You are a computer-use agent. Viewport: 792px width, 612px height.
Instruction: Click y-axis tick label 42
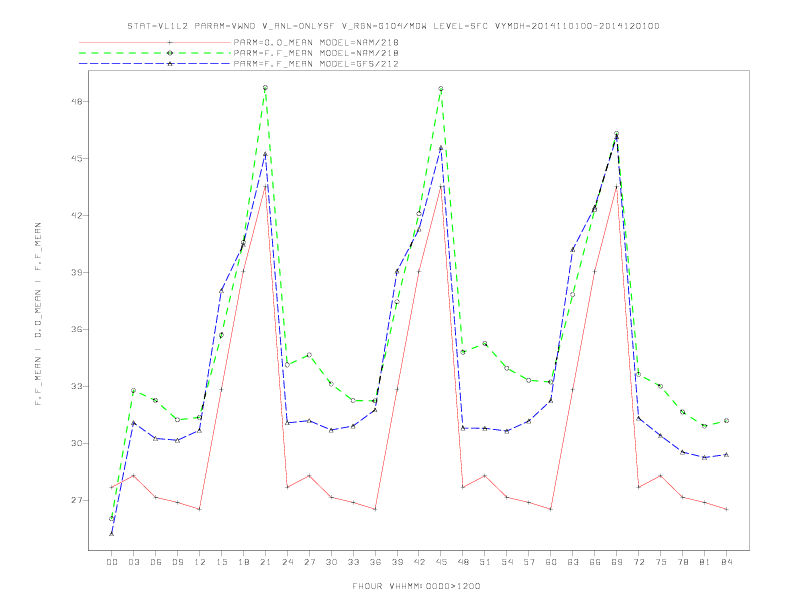click(77, 216)
